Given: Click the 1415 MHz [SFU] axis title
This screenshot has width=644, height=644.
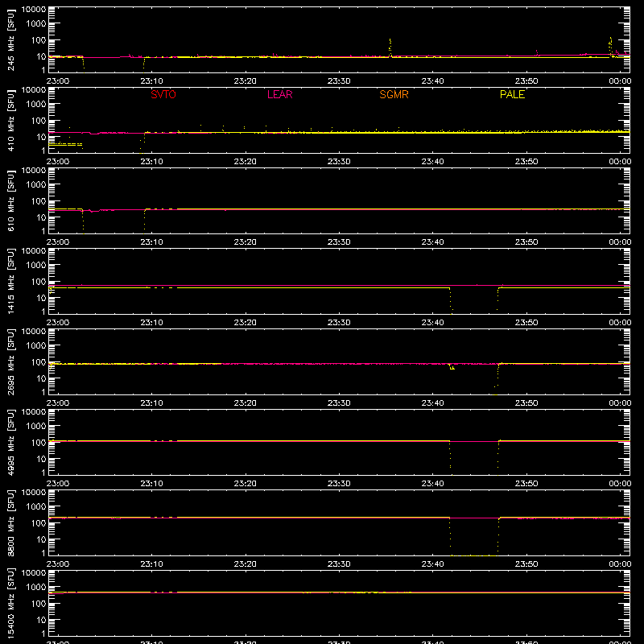Looking at the screenshot, I should coord(11,281).
